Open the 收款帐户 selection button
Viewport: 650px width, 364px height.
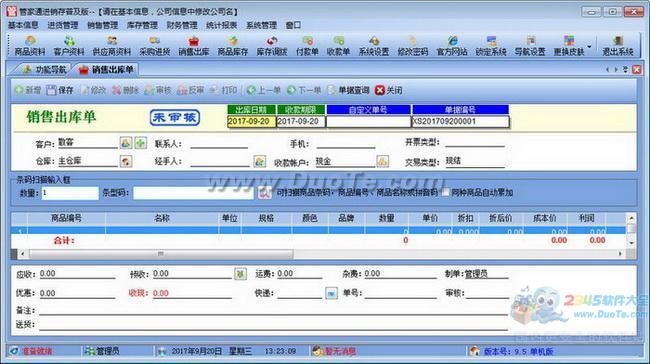382,161
